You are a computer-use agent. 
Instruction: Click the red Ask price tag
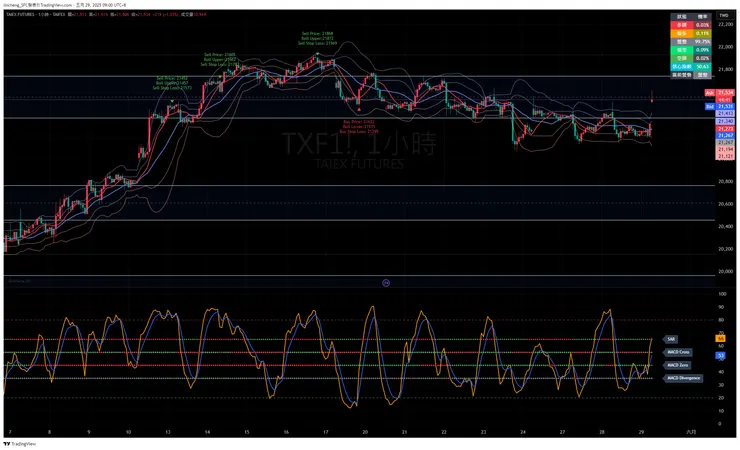(x=710, y=93)
